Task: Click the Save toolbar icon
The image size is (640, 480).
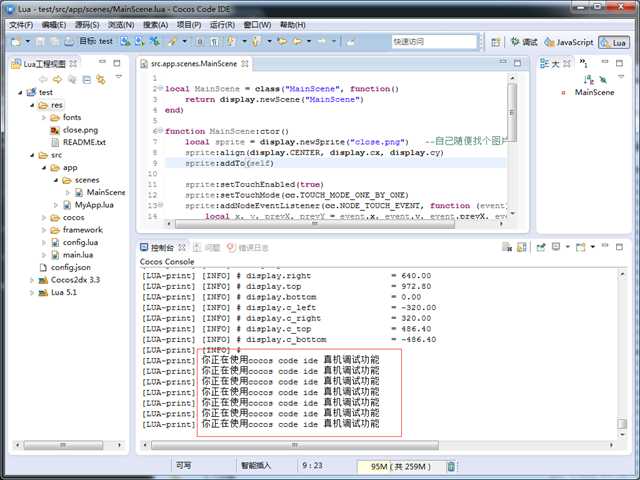Action: pyautogui.click(x=40, y=41)
